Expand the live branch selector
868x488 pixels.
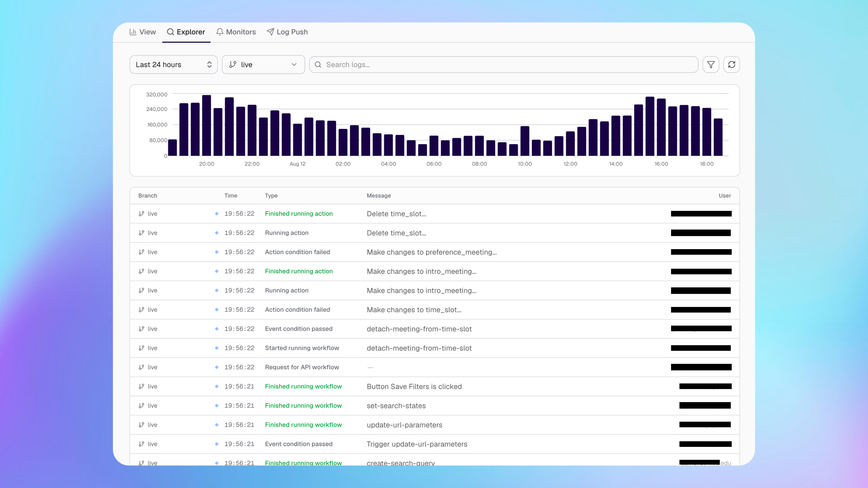coord(263,65)
